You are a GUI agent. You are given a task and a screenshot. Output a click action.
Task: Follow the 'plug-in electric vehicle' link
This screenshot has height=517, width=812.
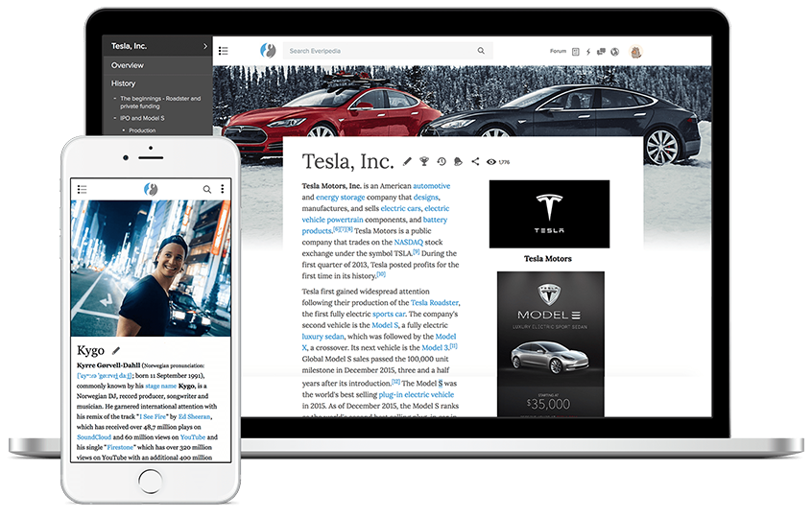click(417, 394)
